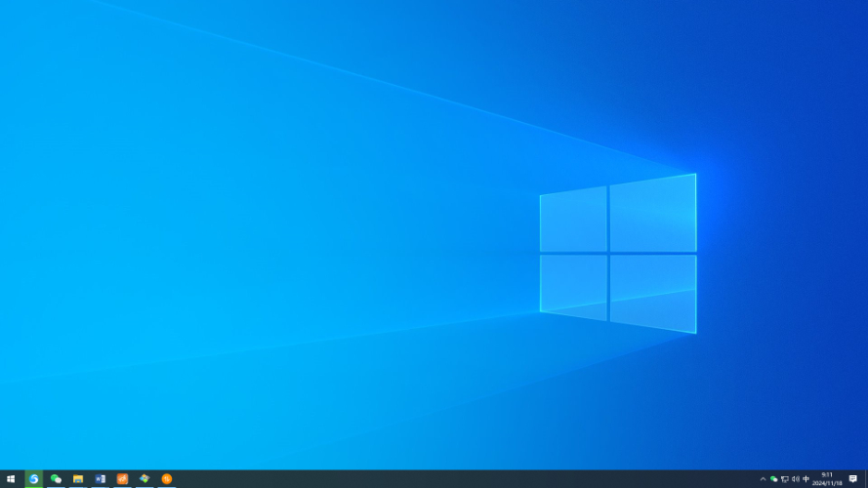Open the network status flyout
Viewport: 868px width, 488px height.
pyautogui.click(x=785, y=479)
